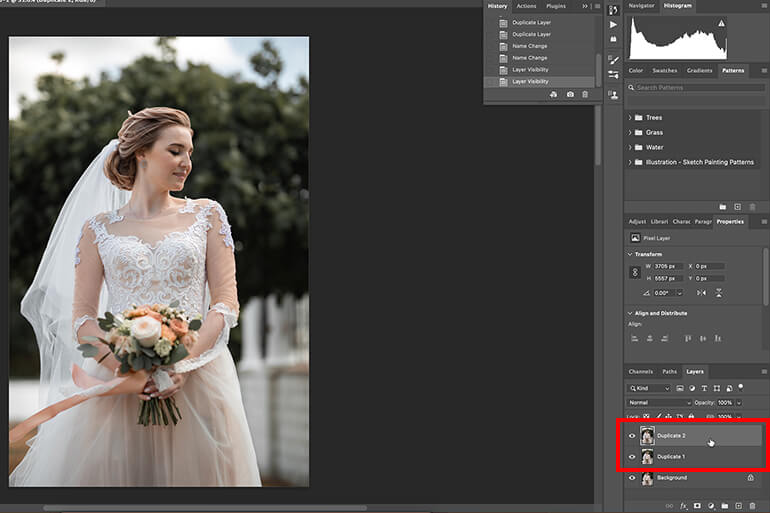The width and height of the screenshot is (770, 513).
Task: Hide the Duplicate 1 layer
Action: point(632,457)
